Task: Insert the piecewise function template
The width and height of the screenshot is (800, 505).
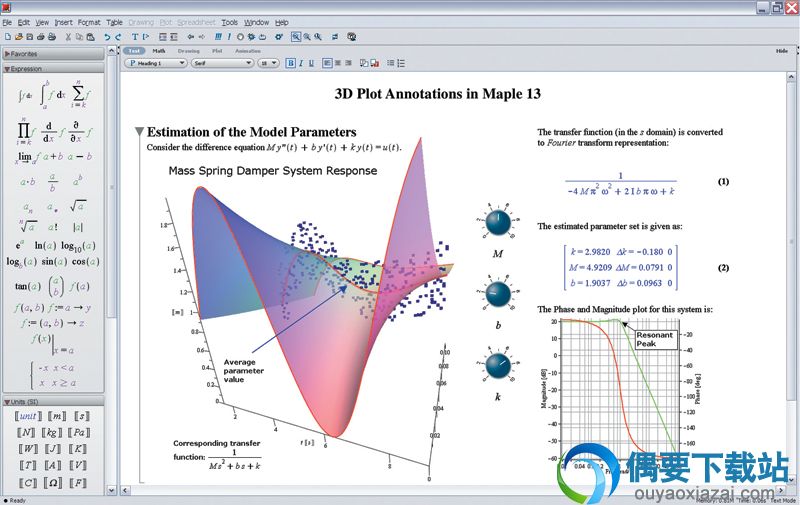Action: coord(52,375)
